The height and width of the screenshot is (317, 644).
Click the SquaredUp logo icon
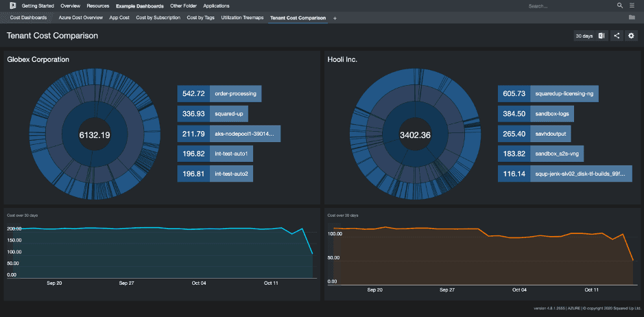click(x=13, y=5)
